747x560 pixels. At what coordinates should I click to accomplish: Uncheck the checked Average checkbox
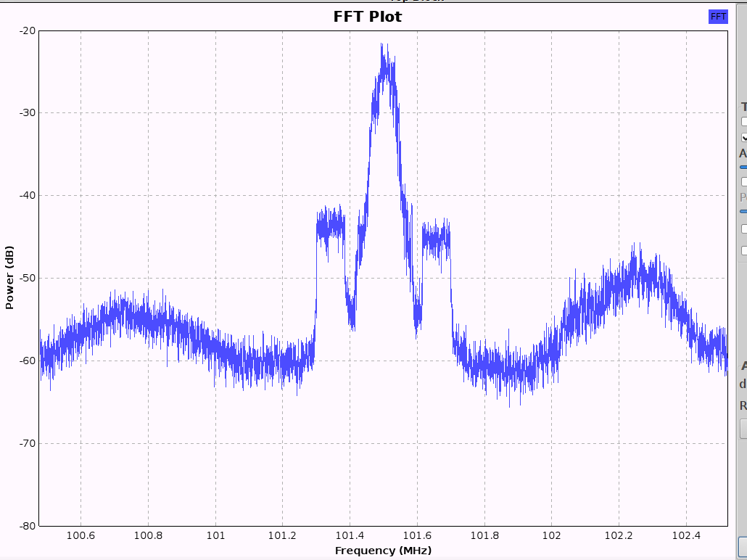click(x=743, y=137)
